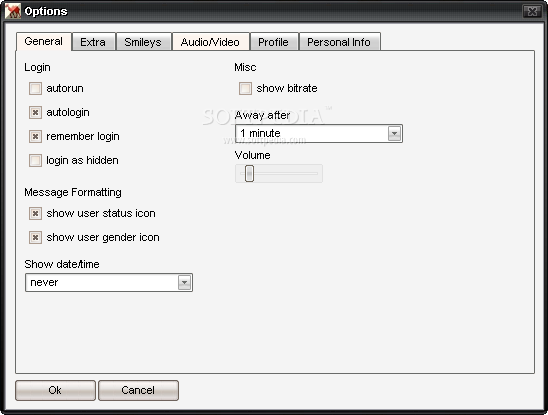Click the 'Misc' section label
This screenshot has height=415, width=548.
pos(245,67)
